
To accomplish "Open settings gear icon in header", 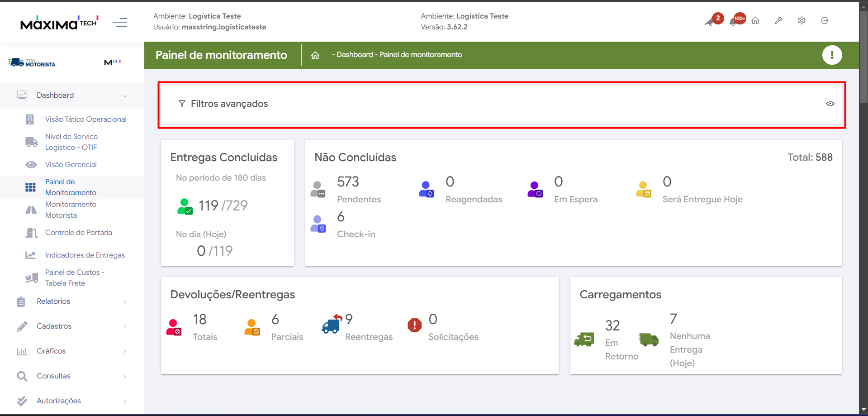I will coord(802,20).
